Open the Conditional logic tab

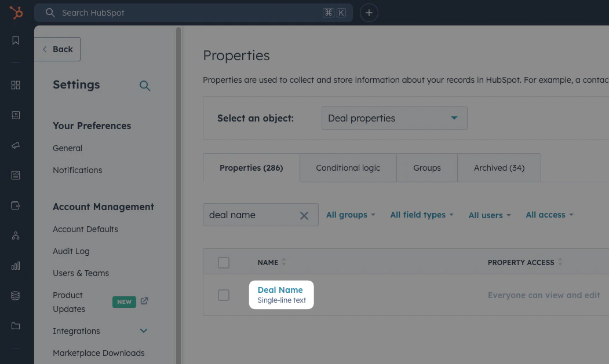[348, 168]
